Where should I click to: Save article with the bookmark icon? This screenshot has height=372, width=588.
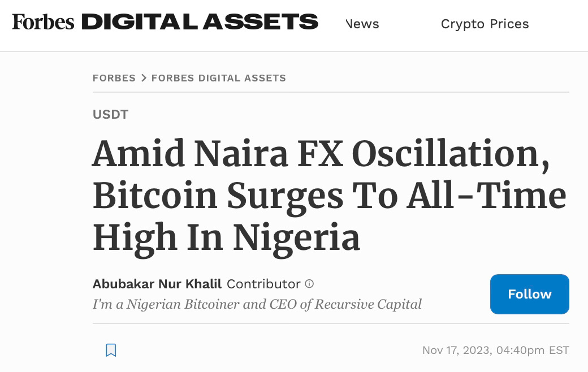click(x=111, y=350)
